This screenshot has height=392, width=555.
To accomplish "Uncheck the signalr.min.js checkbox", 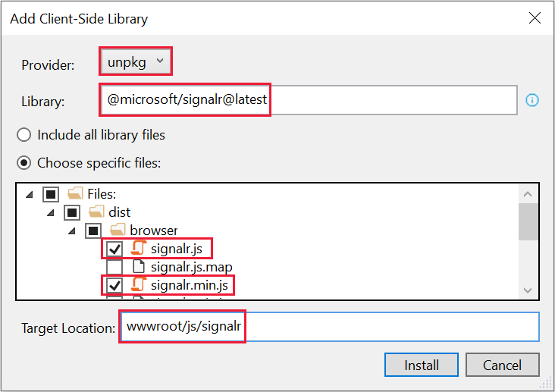I will click(114, 285).
